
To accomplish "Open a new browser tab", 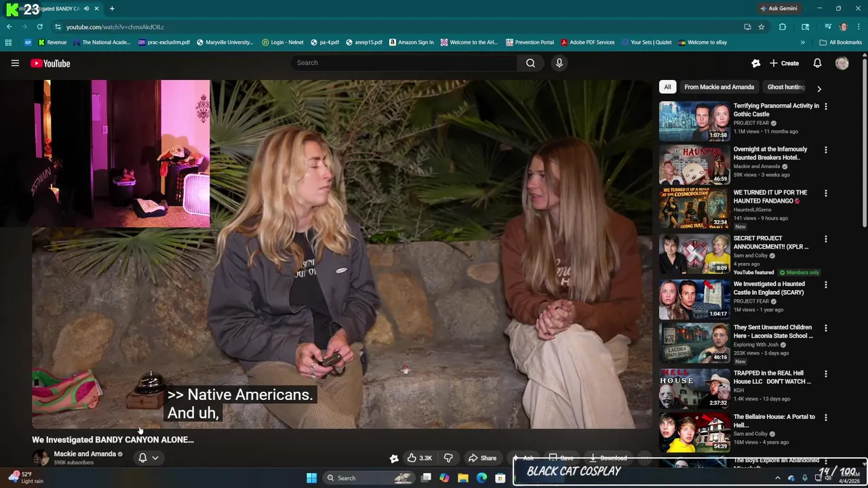I will (x=112, y=8).
